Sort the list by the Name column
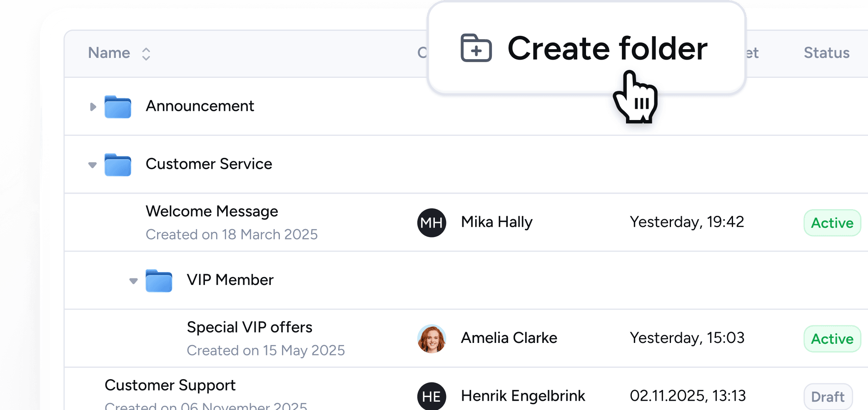868x410 pixels. tap(146, 54)
